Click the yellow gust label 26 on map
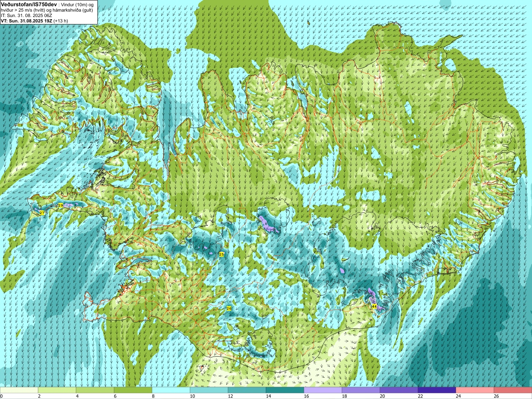 click(x=229, y=308)
